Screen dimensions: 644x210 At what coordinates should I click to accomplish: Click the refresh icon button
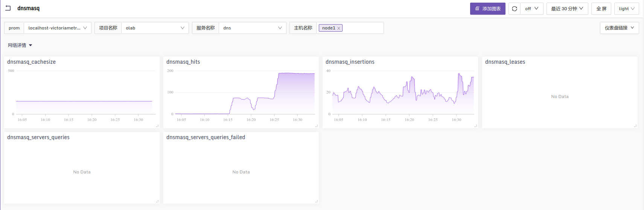pyautogui.click(x=515, y=9)
